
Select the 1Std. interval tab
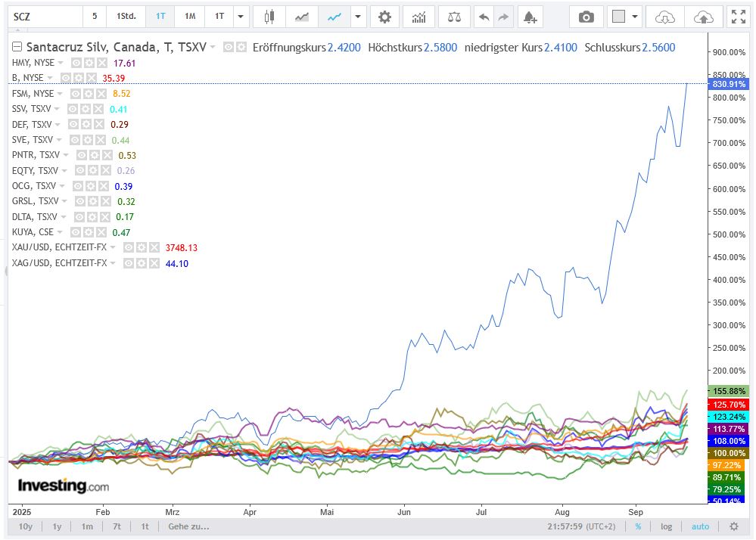[126, 17]
